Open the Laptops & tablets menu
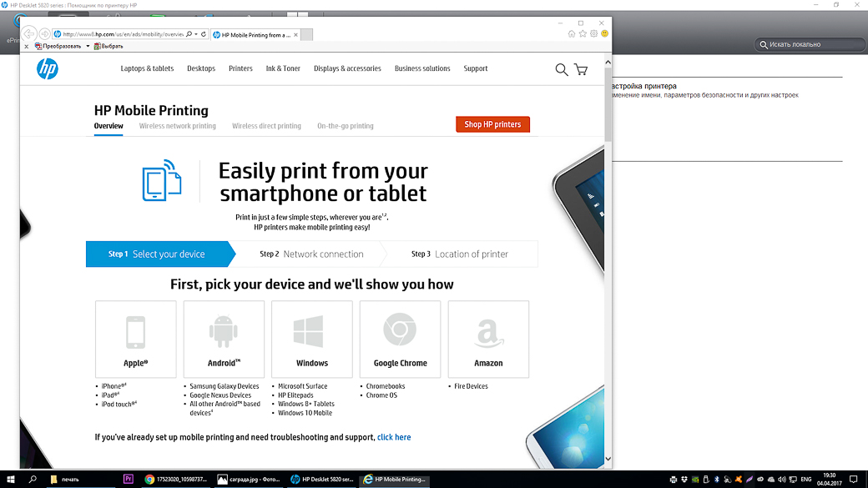The width and height of the screenshot is (868, 488). point(147,68)
